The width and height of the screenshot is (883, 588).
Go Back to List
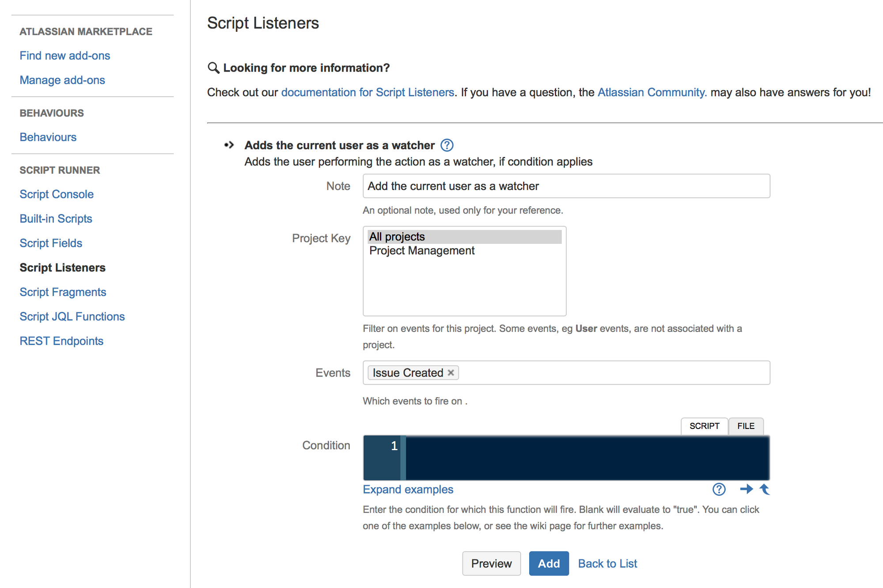click(x=607, y=563)
